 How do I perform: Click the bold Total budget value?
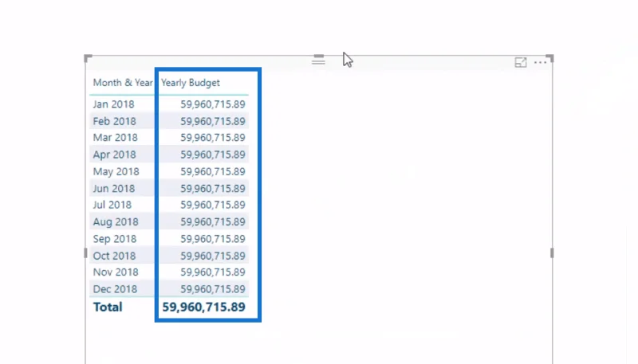[204, 307]
